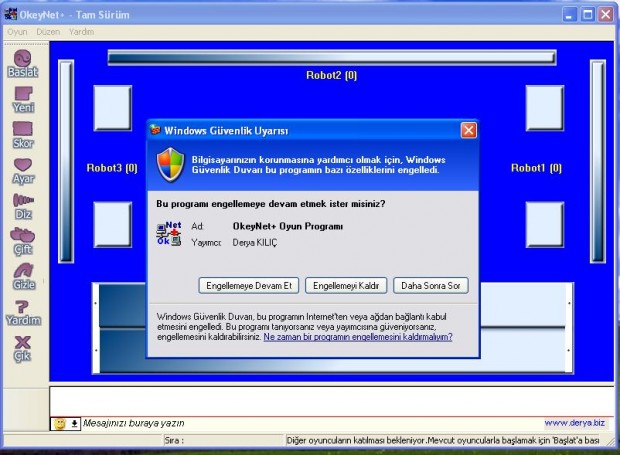This screenshot has width=620, height=455.
Task: Open the Skor sidebar icon
Action: [23, 135]
